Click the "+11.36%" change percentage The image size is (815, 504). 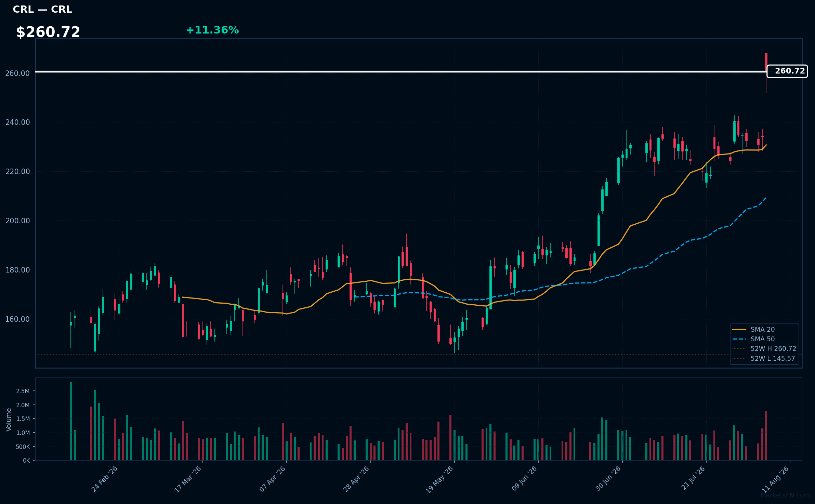point(212,30)
